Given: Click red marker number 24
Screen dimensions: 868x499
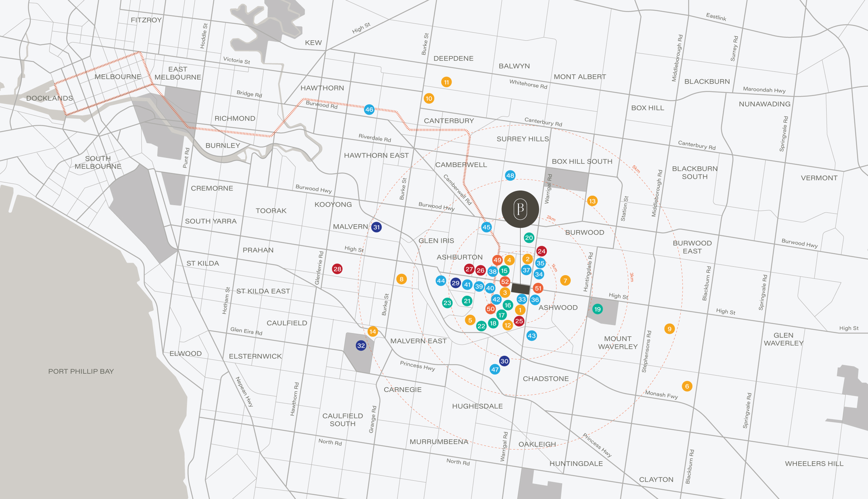Looking at the screenshot, I should click(541, 251).
